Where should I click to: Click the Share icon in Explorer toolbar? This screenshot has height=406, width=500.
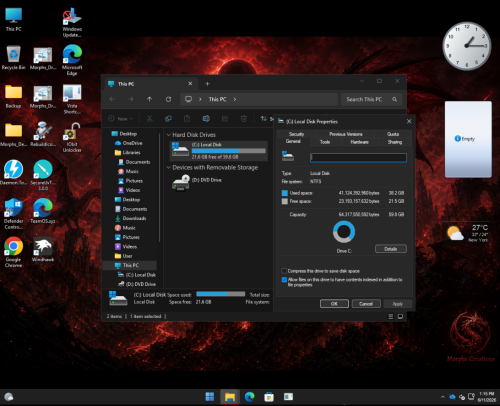[x=225, y=119]
